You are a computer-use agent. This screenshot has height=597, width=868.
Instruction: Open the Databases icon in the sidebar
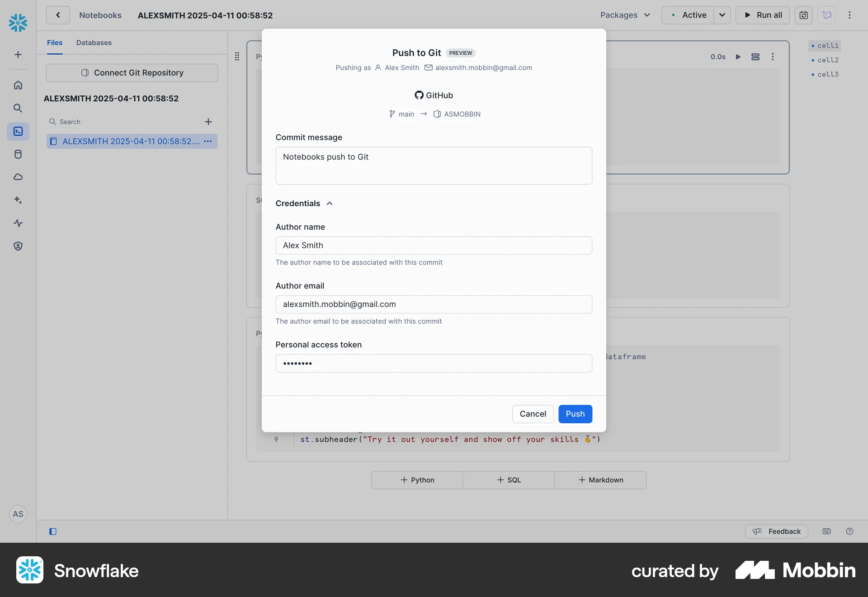tap(18, 154)
